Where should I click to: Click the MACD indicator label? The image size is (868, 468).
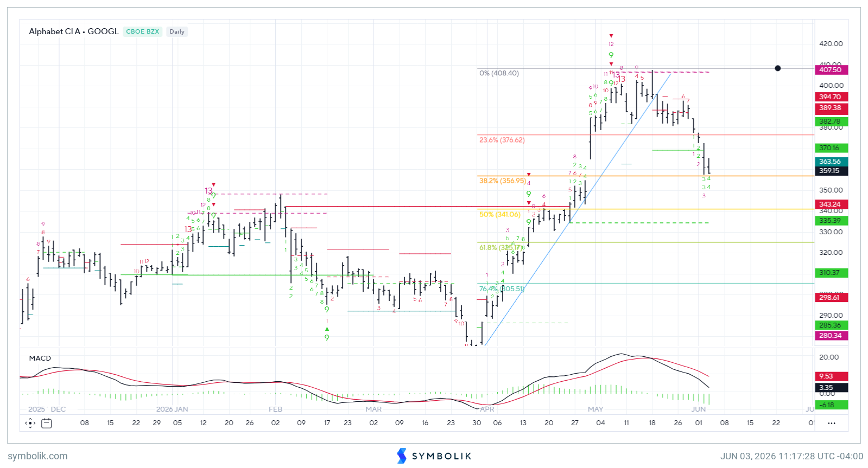[x=40, y=358]
